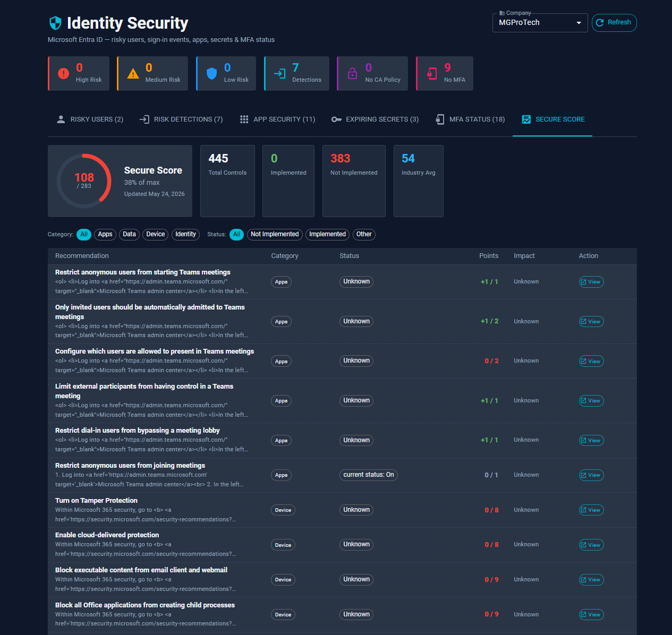Click the Identity Security shield logo icon
The width and height of the screenshot is (672, 635).
click(x=55, y=23)
